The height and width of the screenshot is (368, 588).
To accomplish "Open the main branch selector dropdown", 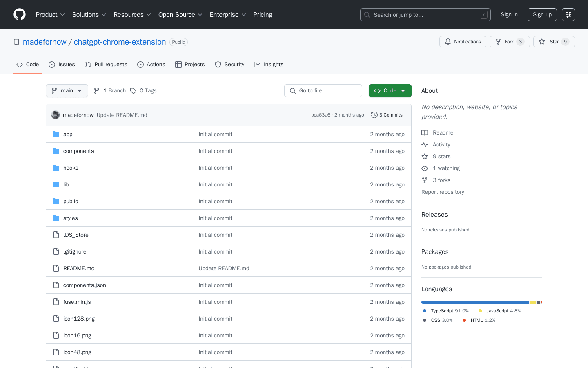I will point(67,91).
